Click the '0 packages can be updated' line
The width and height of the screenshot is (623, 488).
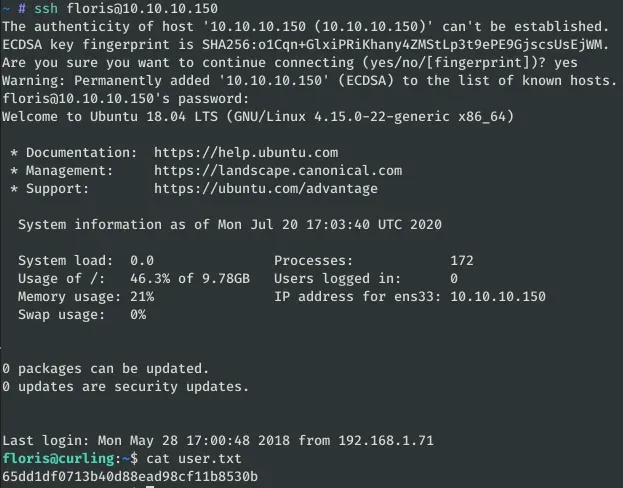105,368
